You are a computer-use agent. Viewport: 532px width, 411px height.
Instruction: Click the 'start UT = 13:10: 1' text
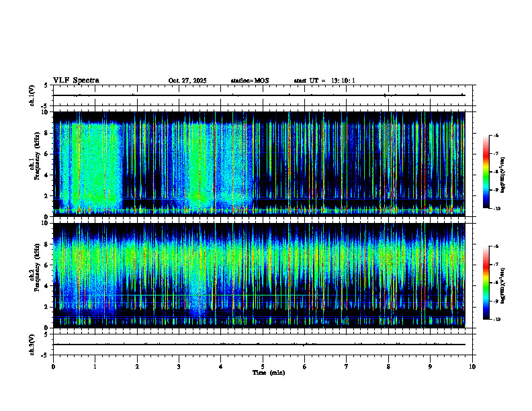324,81
